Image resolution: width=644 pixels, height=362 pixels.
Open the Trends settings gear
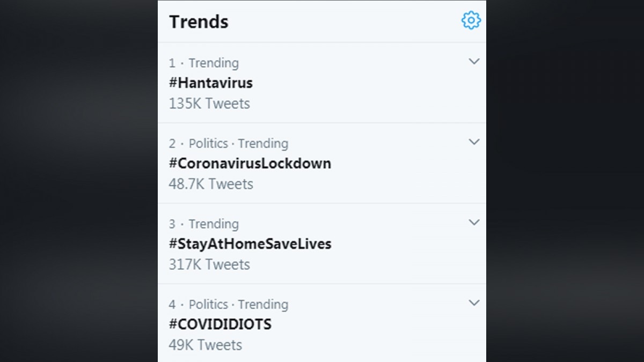[471, 20]
